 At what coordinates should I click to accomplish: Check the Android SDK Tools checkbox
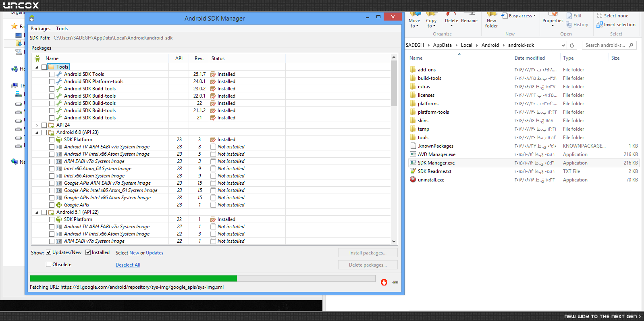point(52,74)
